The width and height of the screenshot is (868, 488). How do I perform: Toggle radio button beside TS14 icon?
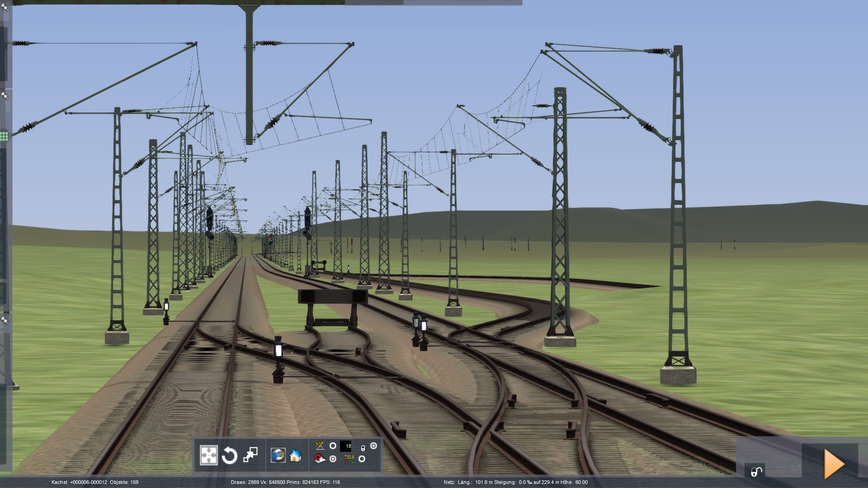[x=362, y=459]
